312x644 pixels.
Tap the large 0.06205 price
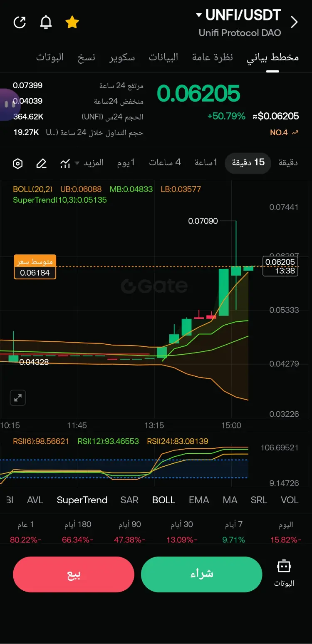tap(198, 93)
